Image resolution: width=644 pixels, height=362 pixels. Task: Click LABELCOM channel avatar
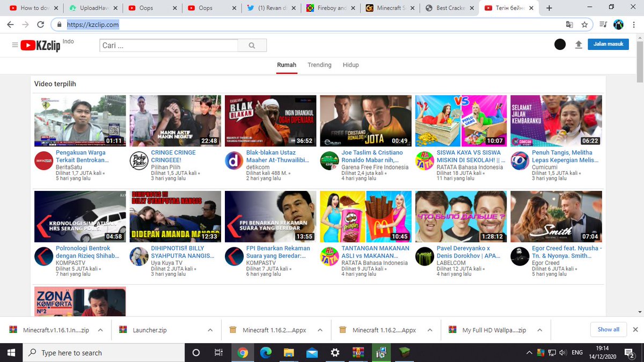coord(425,256)
